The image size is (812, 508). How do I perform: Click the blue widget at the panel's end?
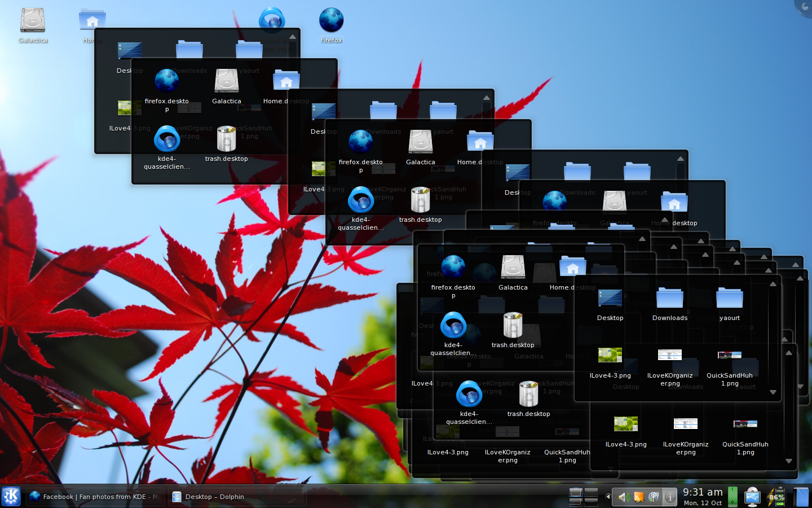pyautogui.click(x=801, y=497)
